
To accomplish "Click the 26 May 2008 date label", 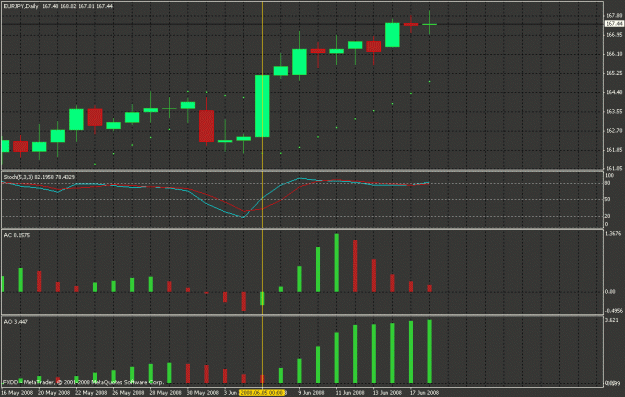I will (128, 393).
